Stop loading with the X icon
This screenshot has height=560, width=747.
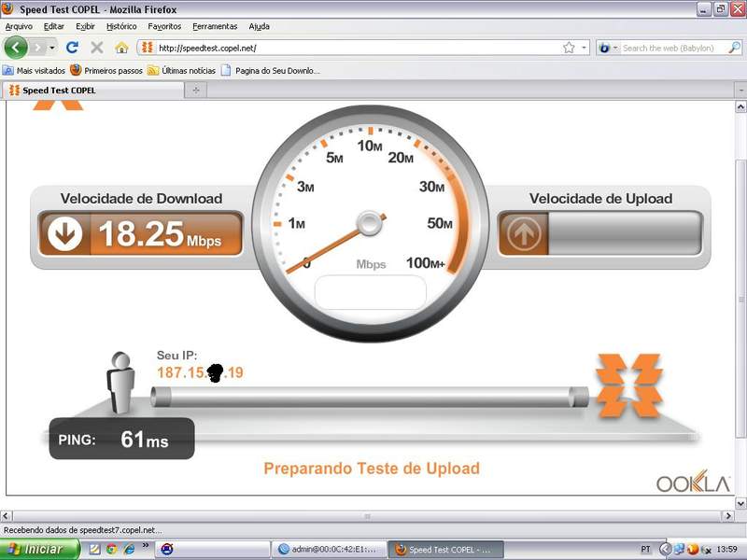pos(97,48)
